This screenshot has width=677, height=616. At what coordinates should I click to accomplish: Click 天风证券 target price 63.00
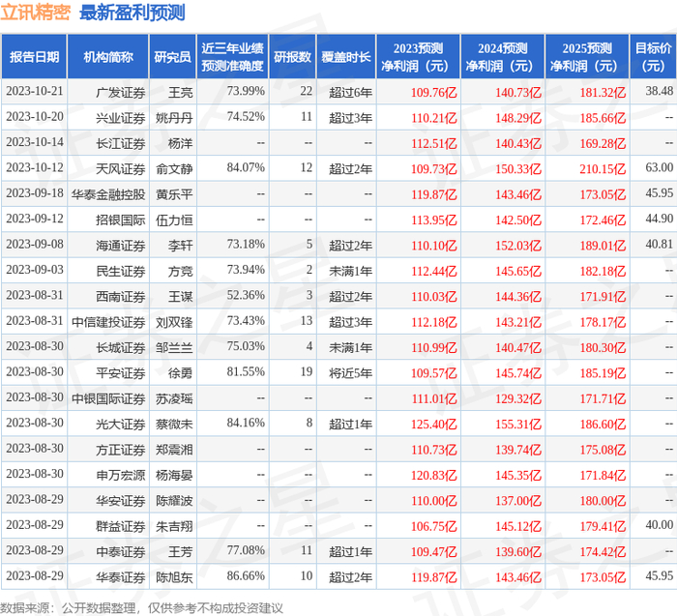coord(660,167)
